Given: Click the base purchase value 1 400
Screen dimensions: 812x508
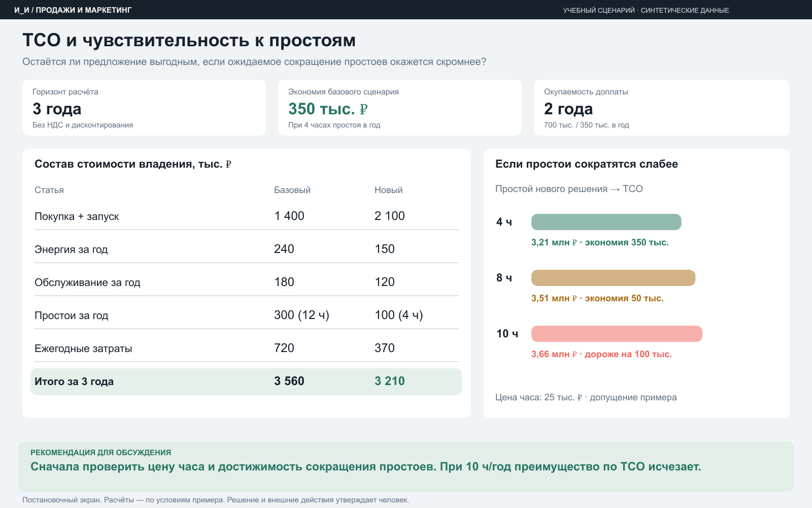Looking at the screenshot, I should (289, 216).
